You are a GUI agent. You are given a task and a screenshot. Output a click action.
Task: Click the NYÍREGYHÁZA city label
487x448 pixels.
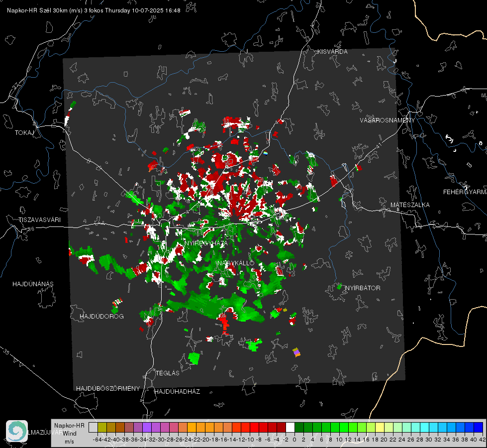[x=206, y=243]
